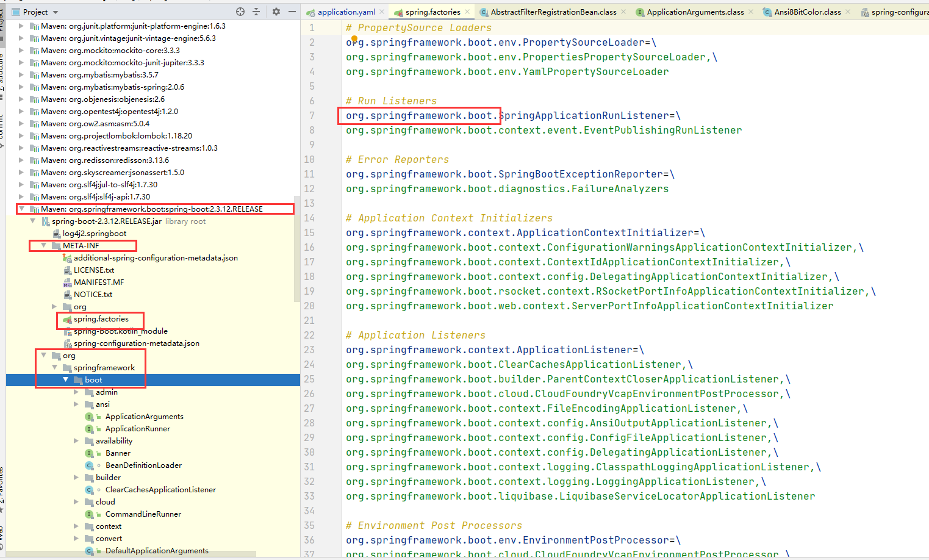The width and height of the screenshot is (929, 560).
Task: Expand the ansi package
Action: 76,404
